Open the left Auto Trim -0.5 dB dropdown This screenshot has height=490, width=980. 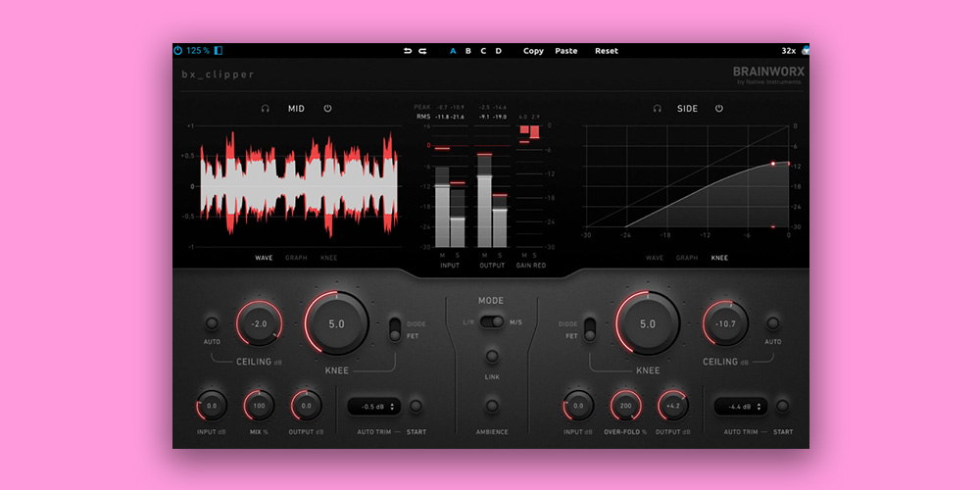pyautogui.click(x=373, y=406)
